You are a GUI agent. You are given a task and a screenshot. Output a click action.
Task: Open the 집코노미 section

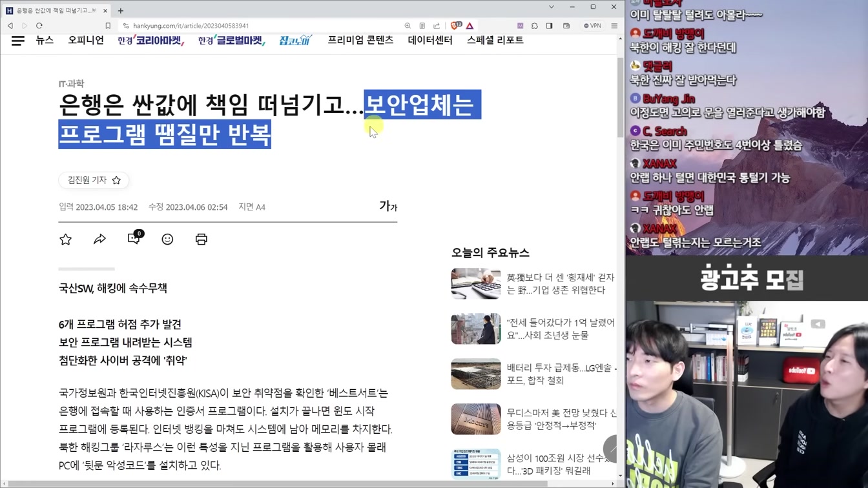[296, 40]
